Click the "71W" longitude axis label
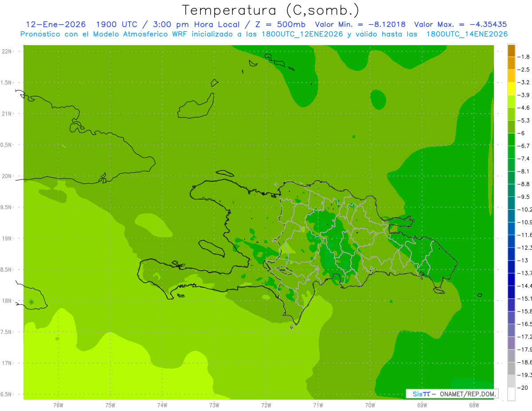532x411 pixels. [x=318, y=405]
